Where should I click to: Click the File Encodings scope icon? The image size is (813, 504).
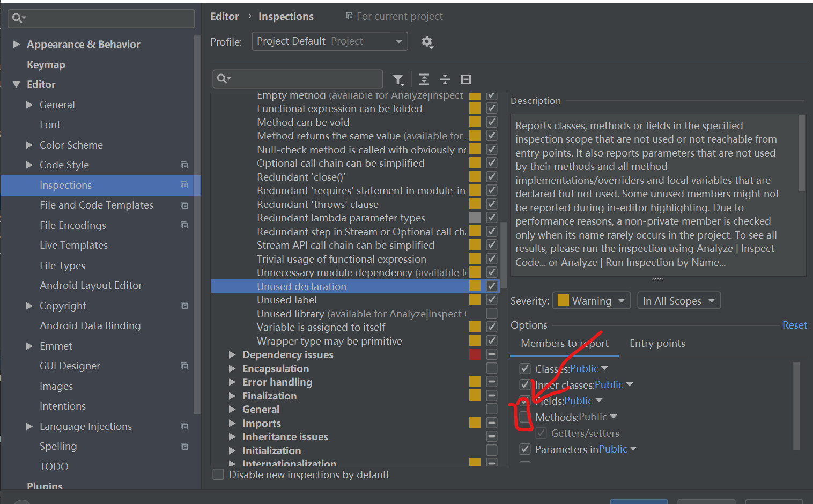184,225
